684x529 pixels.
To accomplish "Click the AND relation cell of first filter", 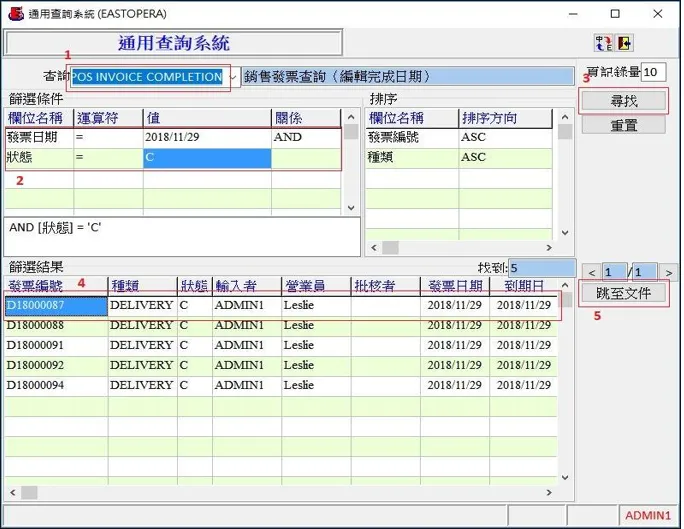I will (x=305, y=137).
